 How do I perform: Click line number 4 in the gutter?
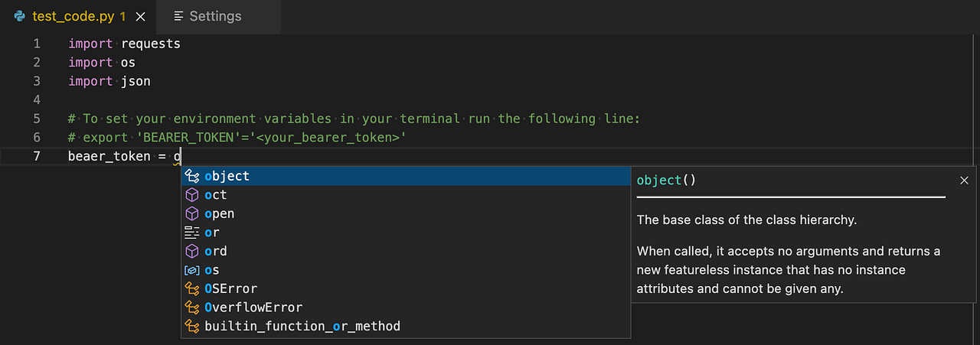[x=37, y=100]
